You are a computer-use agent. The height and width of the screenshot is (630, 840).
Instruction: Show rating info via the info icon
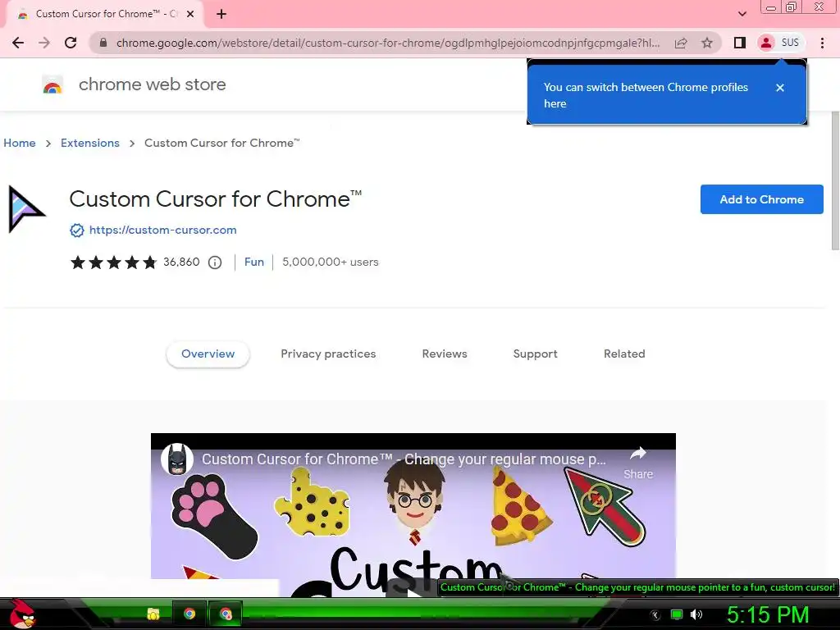click(215, 262)
